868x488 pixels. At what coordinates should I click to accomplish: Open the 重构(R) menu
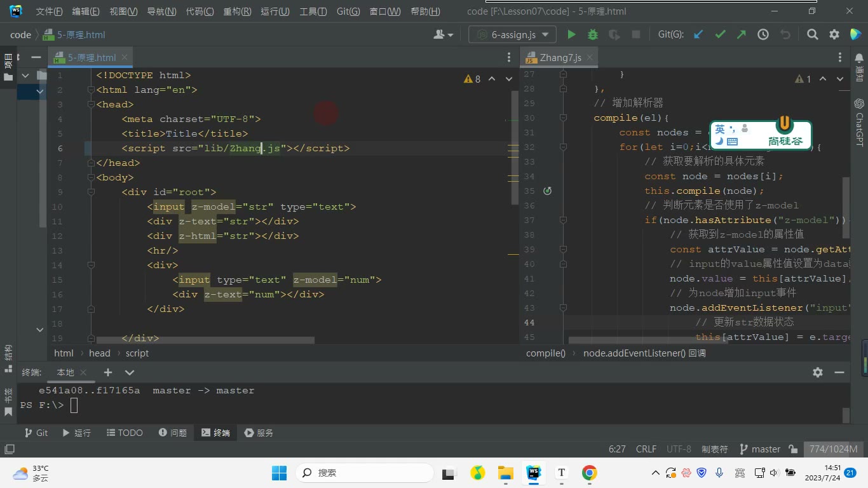point(237,11)
